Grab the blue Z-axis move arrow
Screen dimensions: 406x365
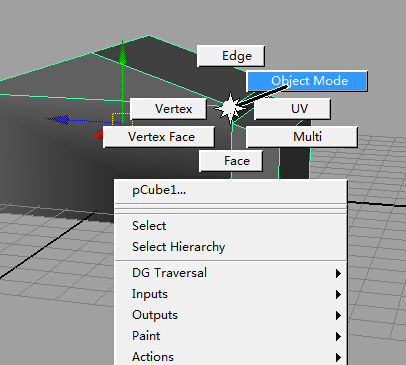point(58,119)
